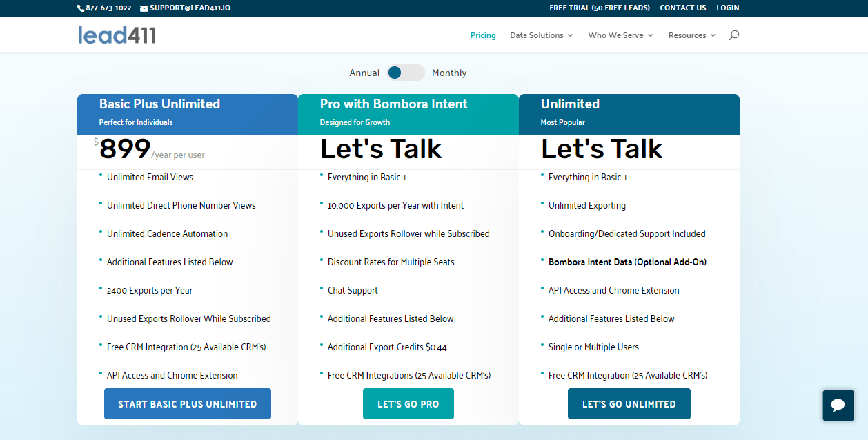Select the Pricing menu item

[x=483, y=35]
